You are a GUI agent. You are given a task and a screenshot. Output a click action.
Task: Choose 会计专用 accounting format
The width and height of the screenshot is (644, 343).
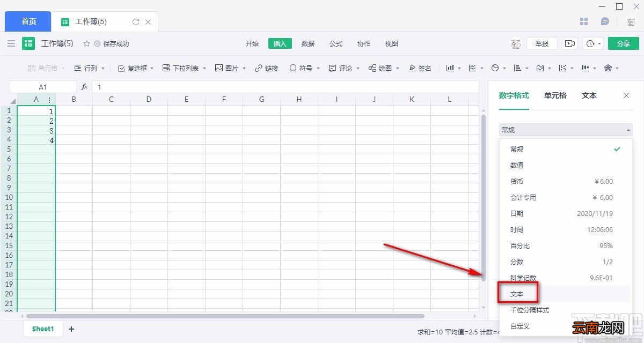pos(565,197)
